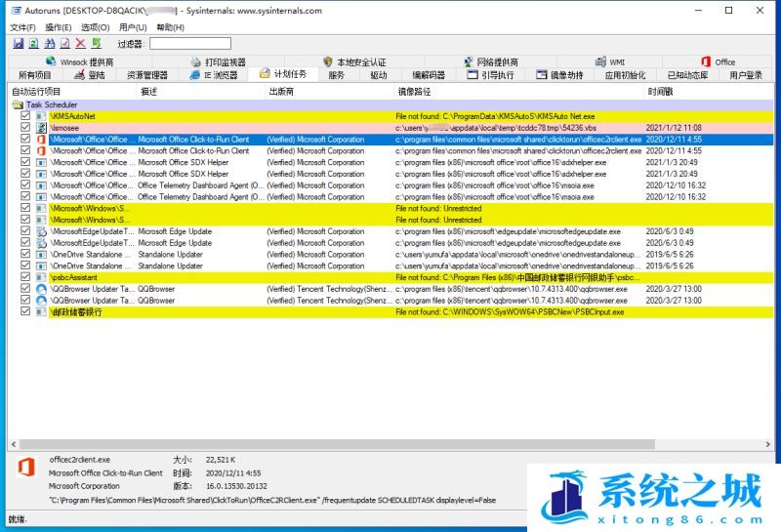Switch to the 镜像劫持 tab
This screenshot has width=781, height=532.
tap(559, 75)
